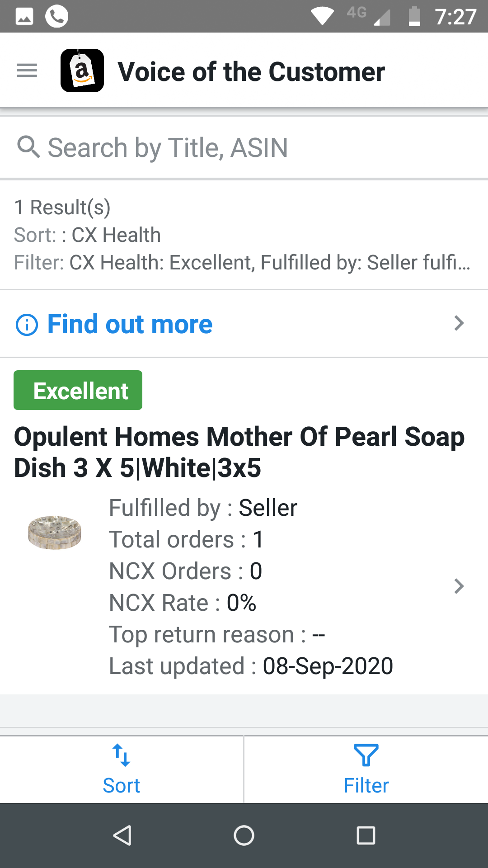The width and height of the screenshot is (488, 868).
Task: Tap the search magnifier icon
Action: click(x=28, y=147)
